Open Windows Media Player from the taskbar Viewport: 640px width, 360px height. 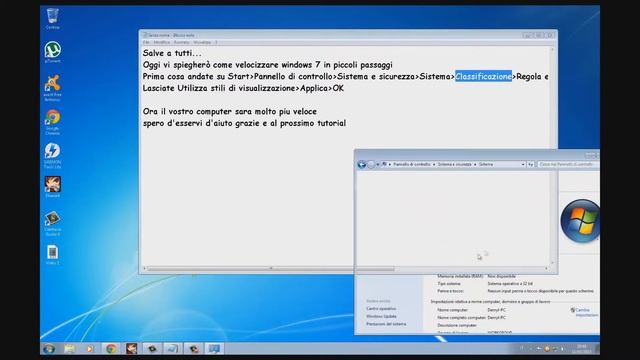point(90,349)
